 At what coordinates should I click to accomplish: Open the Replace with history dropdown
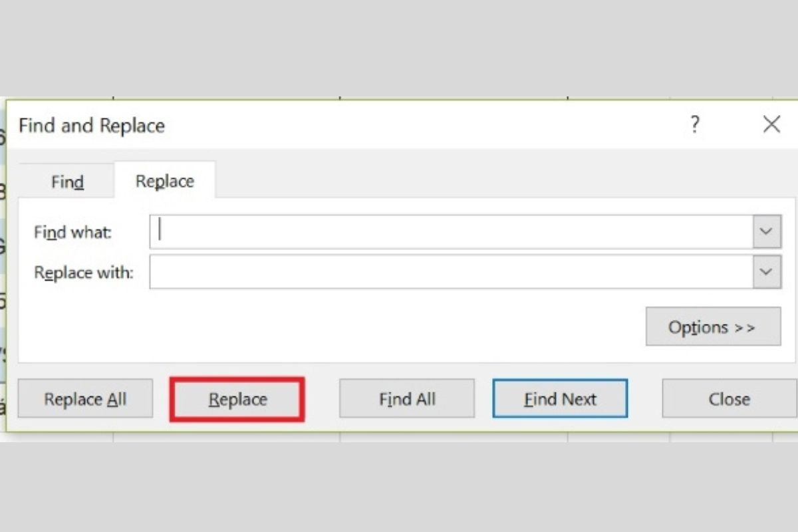(767, 272)
